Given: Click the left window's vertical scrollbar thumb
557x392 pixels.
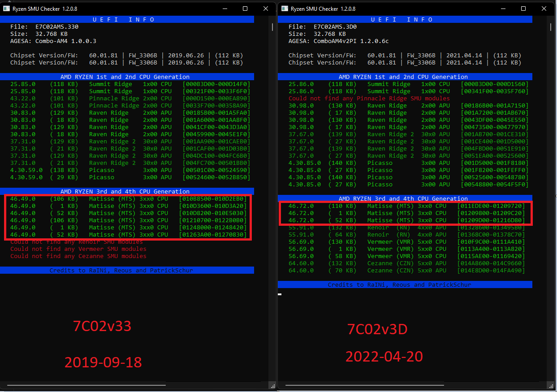Looking at the screenshot, I should (x=272, y=27).
